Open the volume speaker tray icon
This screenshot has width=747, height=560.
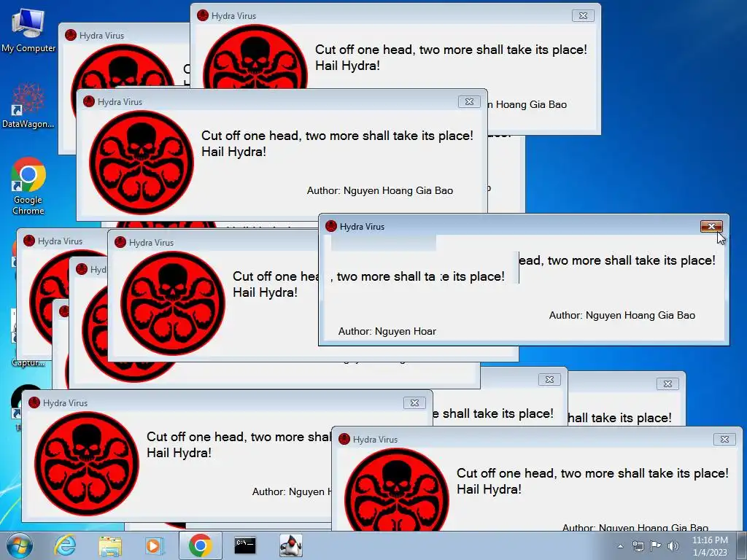click(673, 546)
